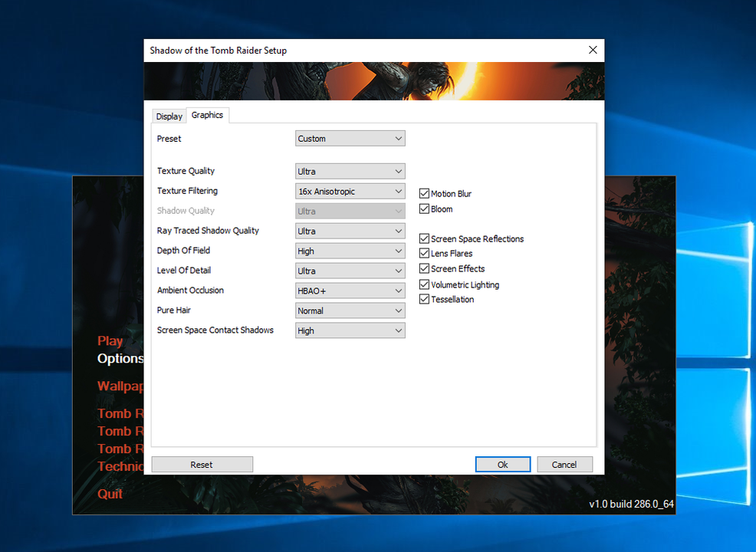
Task: Disable Volumetric Lighting checkbox
Action: [424, 284]
